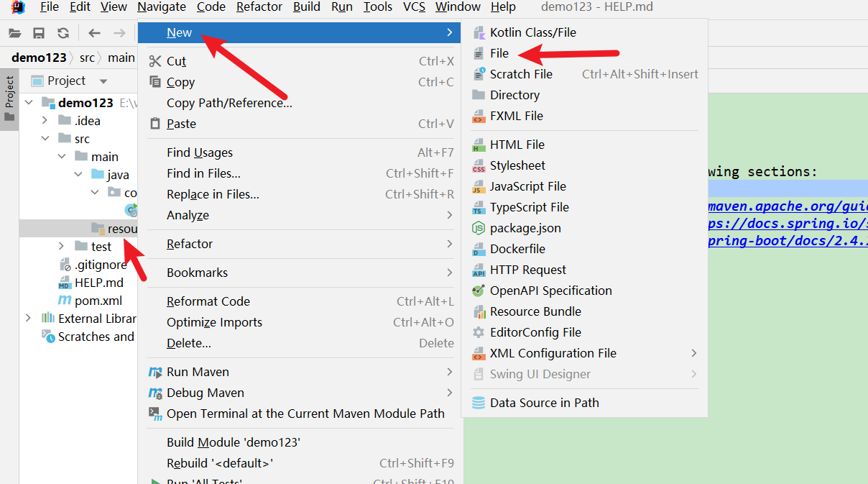868x484 pixels.
Task: Select Scratches and Consoles node
Action: [x=96, y=337]
